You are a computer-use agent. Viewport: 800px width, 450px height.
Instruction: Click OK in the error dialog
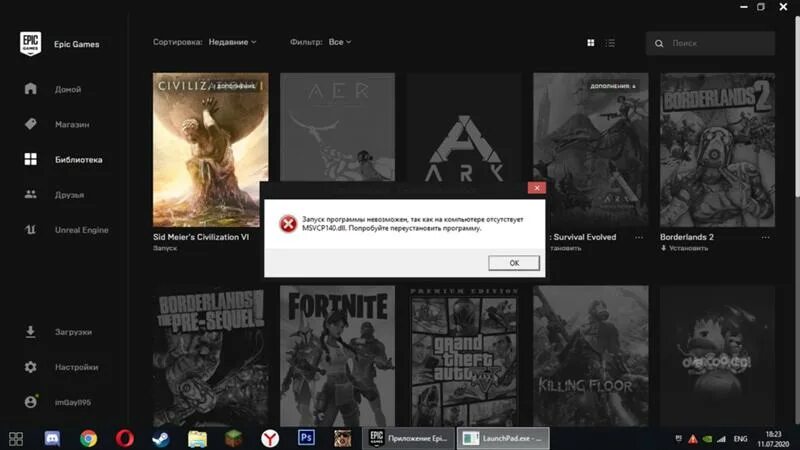pyautogui.click(x=514, y=263)
